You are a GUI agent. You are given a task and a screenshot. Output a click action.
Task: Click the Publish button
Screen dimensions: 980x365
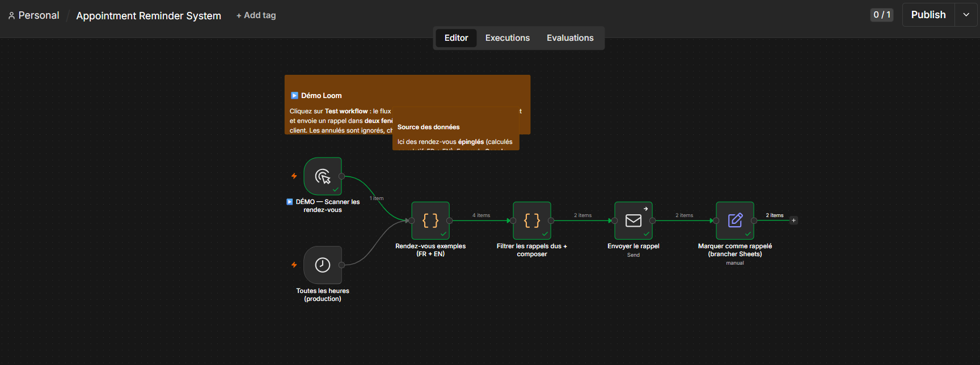[928, 15]
